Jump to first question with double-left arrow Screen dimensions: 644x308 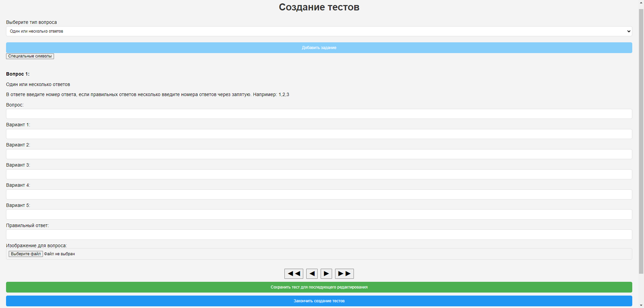(x=293, y=274)
